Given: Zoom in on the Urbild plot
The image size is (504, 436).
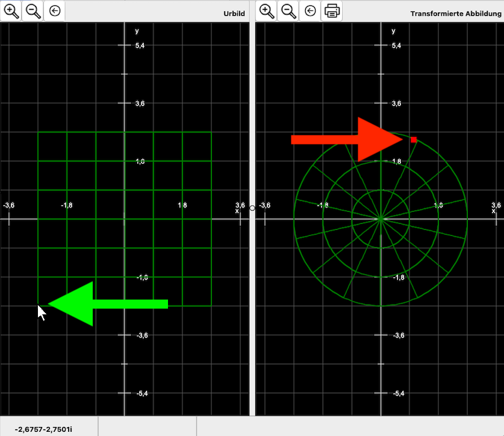Looking at the screenshot, I should point(11,11).
